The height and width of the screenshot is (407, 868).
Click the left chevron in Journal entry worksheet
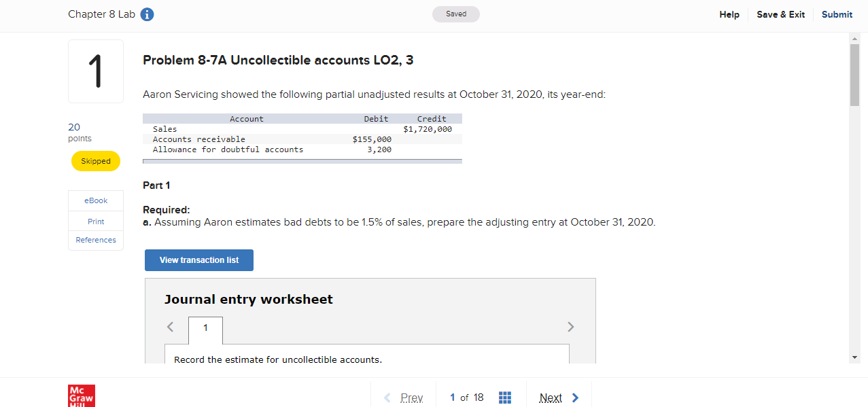tap(170, 327)
